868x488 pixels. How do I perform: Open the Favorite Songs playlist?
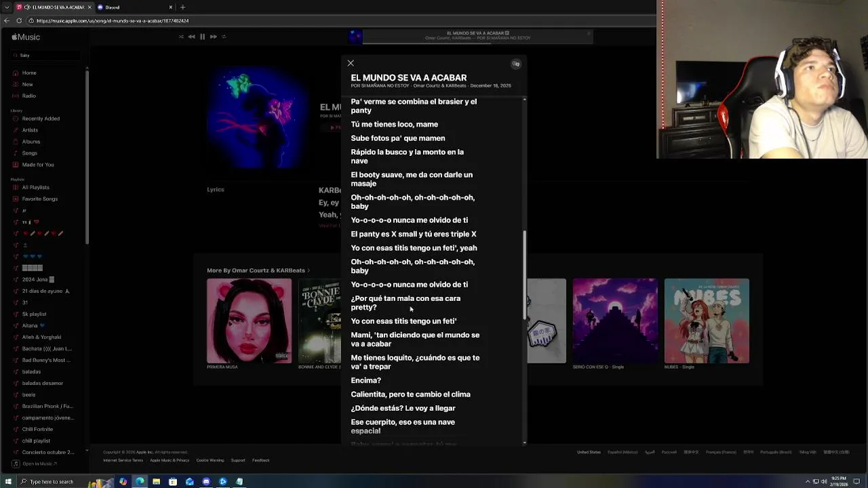pos(39,199)
